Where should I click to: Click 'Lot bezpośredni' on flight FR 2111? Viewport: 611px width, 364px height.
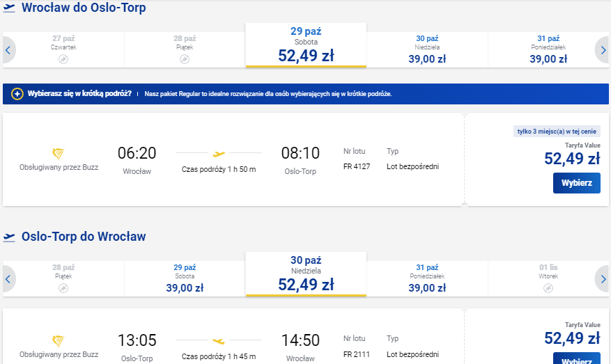tap(412, 354)
